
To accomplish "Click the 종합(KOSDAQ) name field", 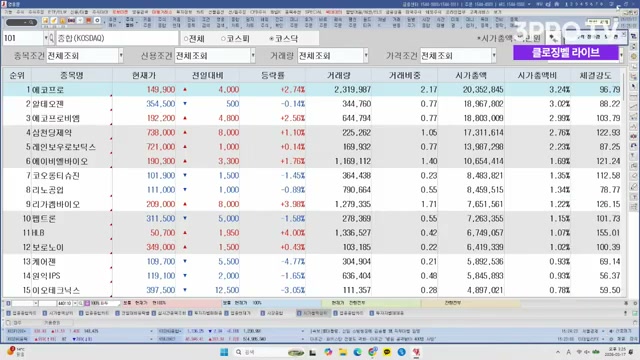I will tap(117, 38).
